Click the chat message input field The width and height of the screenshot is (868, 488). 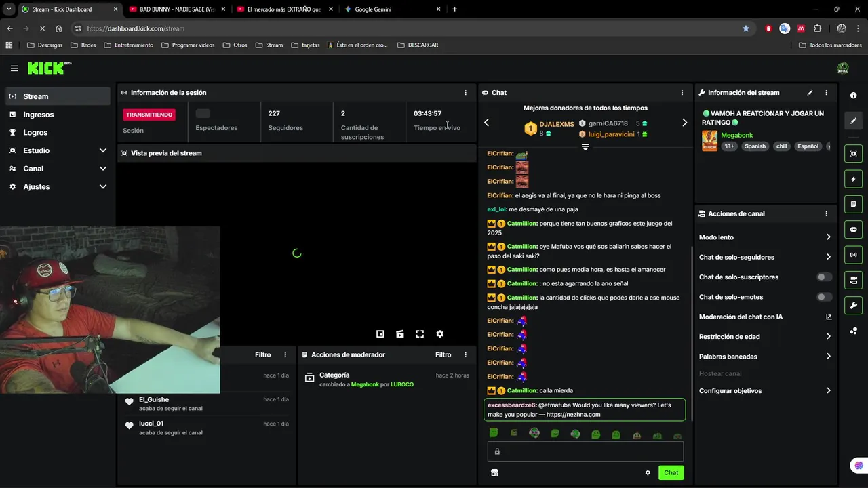(x=585, y=451)
